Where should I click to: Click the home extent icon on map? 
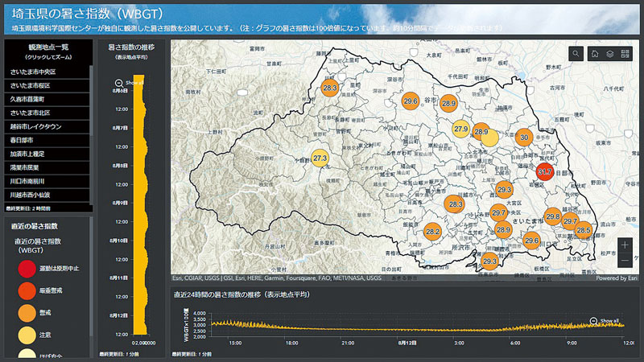(x=595, y=54)
